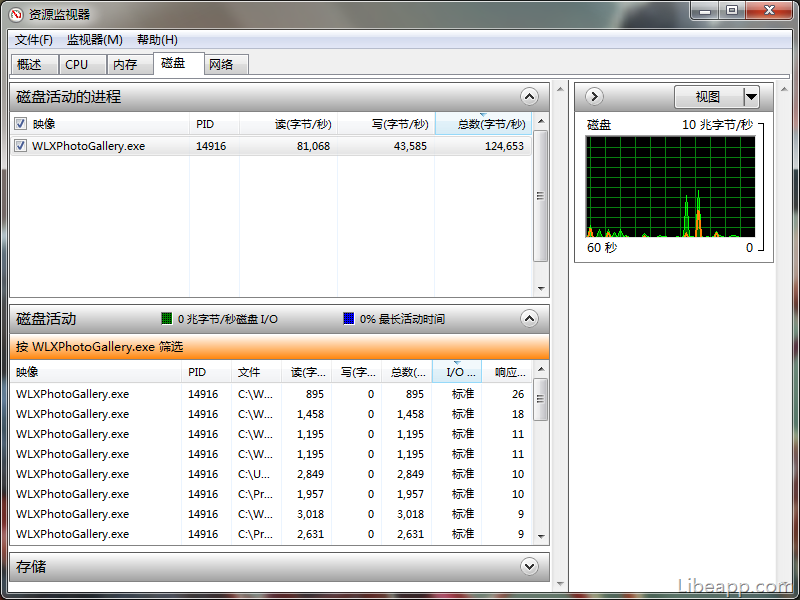Click the scroll-up arrow of the main pane
The image size is (800, 600).
560,89
